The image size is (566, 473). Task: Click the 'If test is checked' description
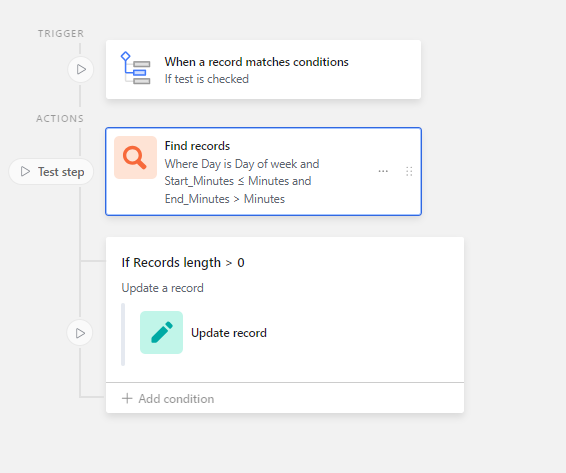click(x=206, y=79)
